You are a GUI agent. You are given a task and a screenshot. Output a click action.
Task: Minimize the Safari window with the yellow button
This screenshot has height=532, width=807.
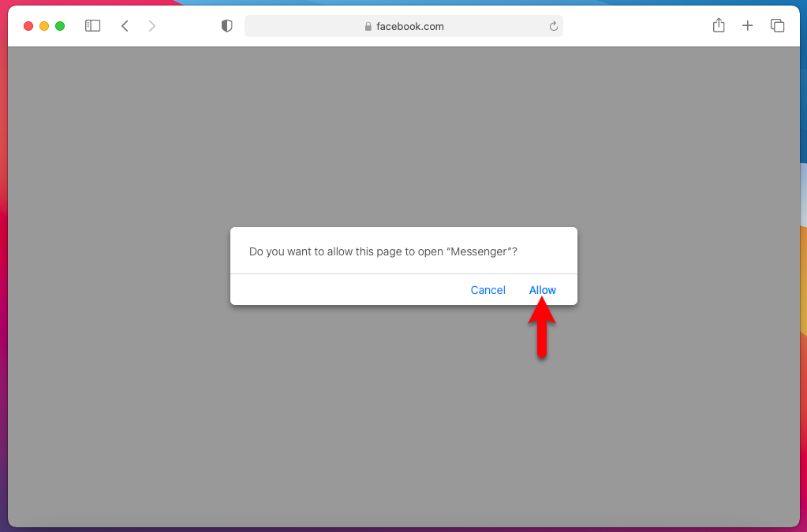44,26
